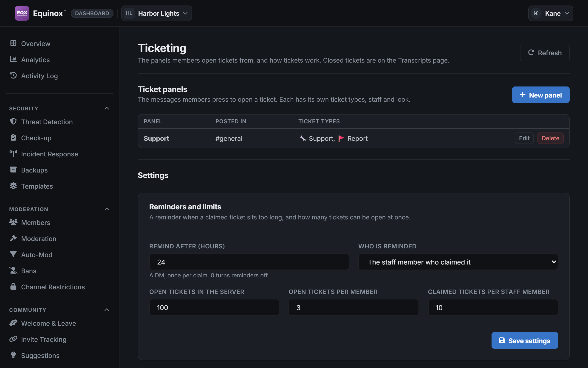588x368 pixels.
Task: Focus the Open Tickets Per Member field
Action: point(353,308)
